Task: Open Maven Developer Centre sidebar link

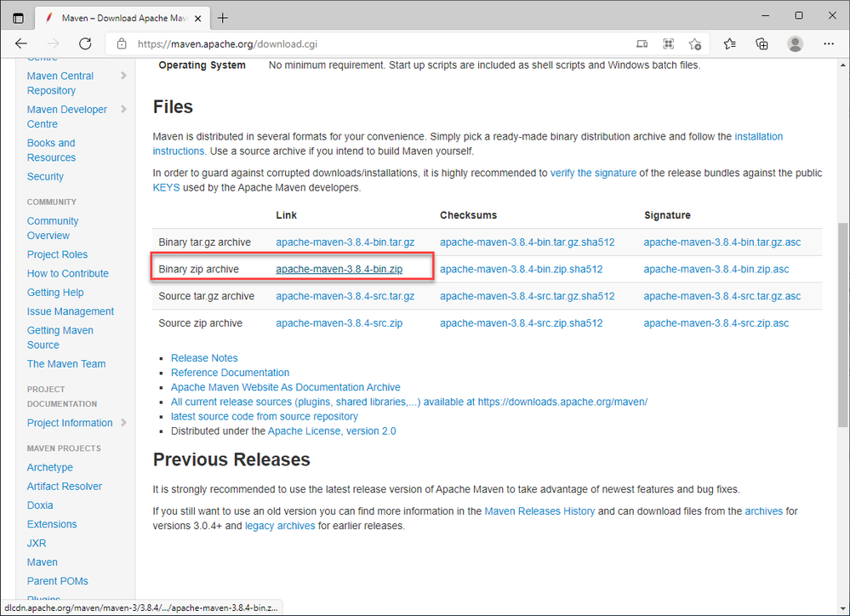Action: (x=67, y=117)
